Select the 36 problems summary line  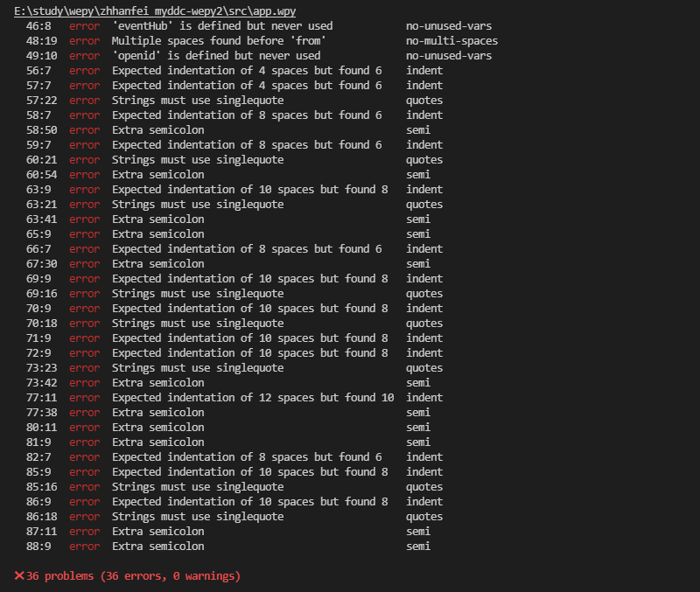[128, 576]
